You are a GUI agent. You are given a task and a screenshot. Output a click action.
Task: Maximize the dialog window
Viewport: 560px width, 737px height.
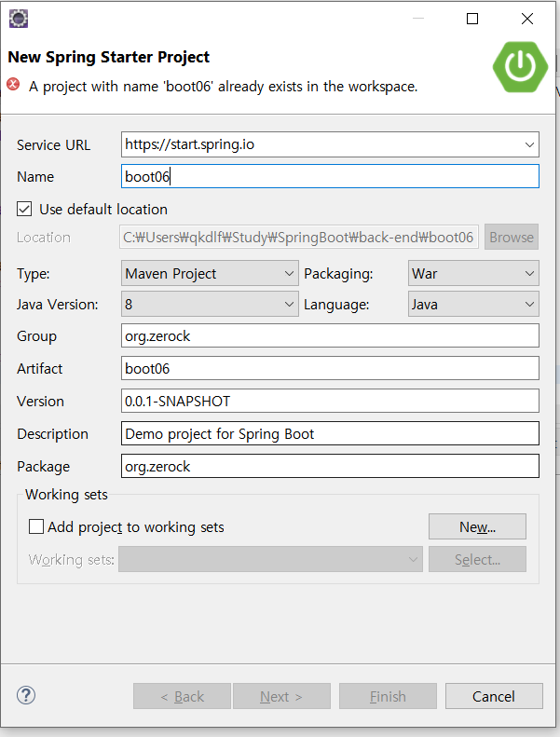coord(472,19)
